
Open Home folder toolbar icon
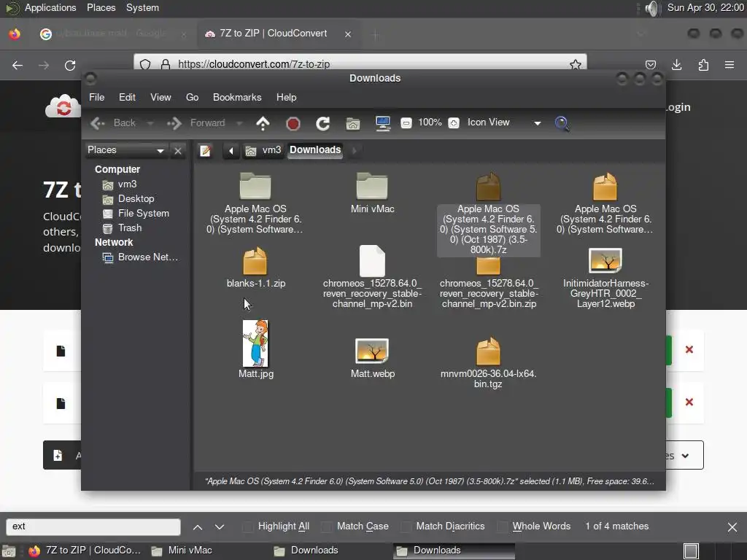coord(352,124)
